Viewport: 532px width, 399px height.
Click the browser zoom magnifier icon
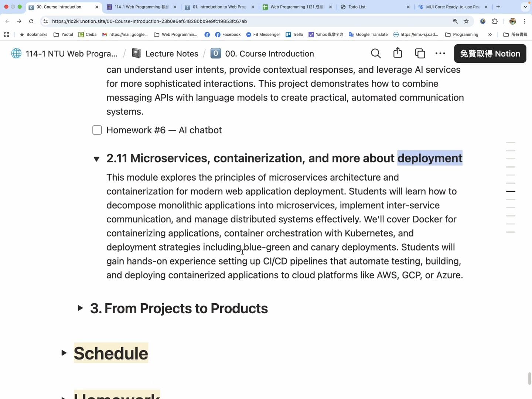click(455, 21)
